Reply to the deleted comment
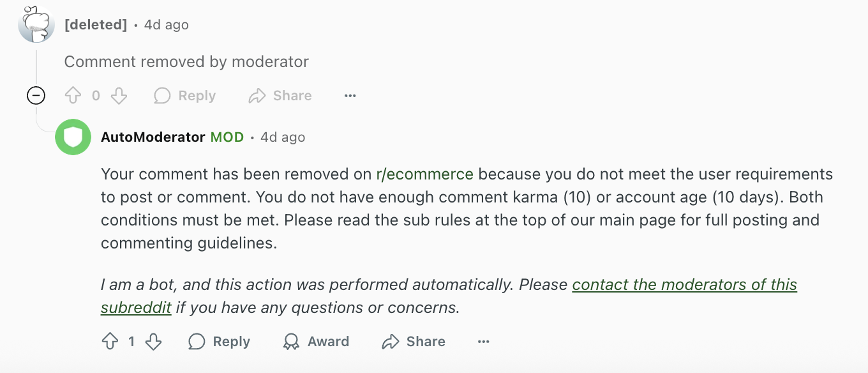 click(184, 95)
